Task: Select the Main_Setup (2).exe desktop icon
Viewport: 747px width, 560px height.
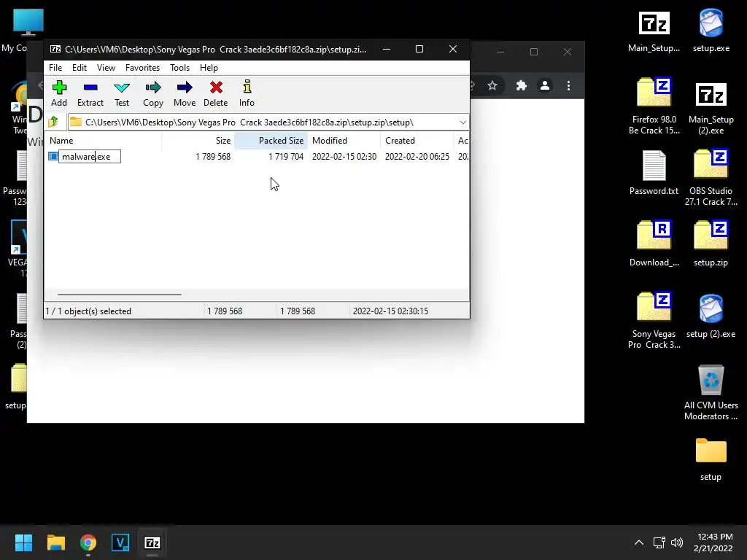Action: point(711,108)
